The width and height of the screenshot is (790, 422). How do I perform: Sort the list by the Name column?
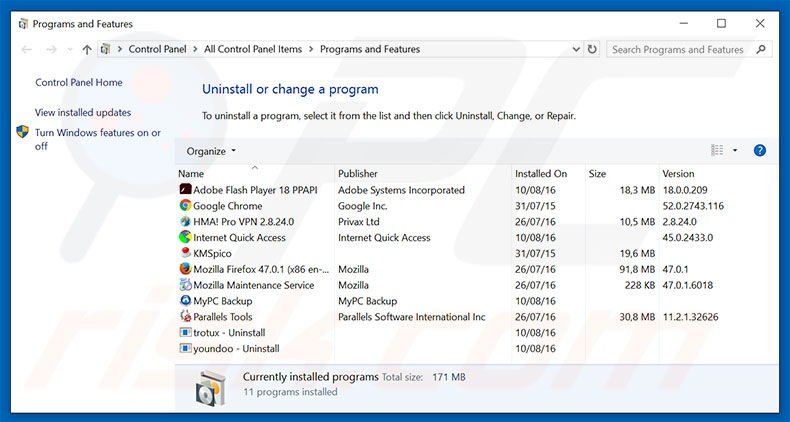191,174
